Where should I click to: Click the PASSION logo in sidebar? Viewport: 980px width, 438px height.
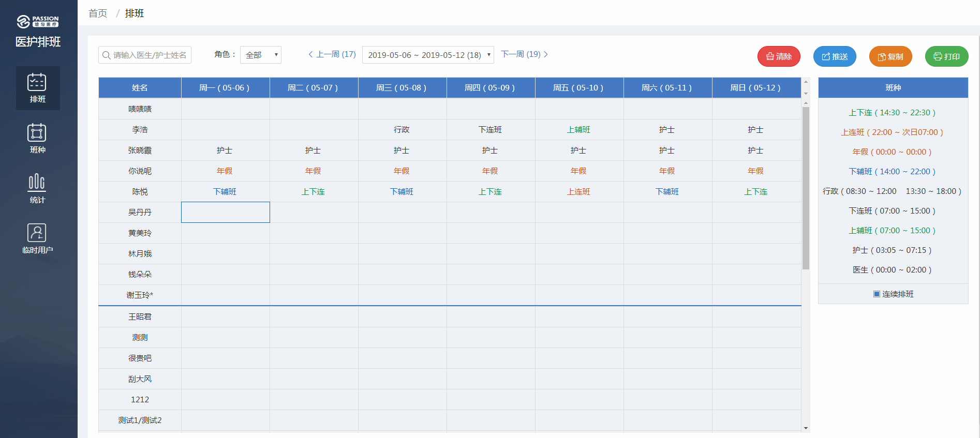(38, 21)
